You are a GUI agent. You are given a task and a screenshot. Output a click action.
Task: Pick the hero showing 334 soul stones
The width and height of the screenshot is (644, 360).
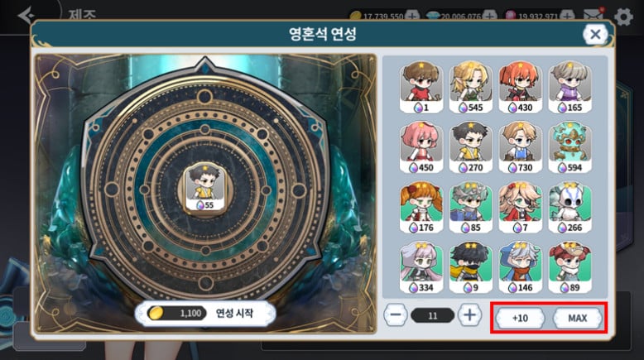(x=421, y=267)
